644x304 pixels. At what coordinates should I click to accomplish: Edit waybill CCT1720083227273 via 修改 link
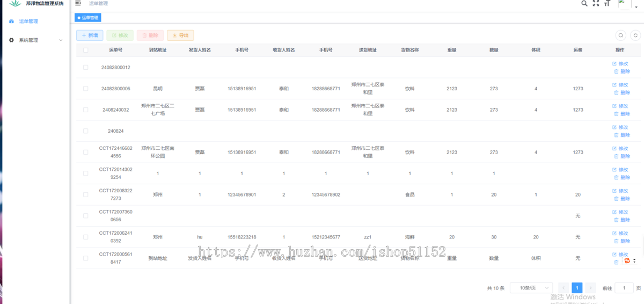[620, 191]
